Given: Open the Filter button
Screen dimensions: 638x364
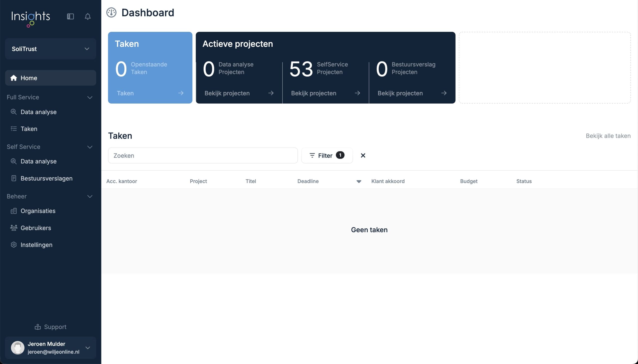Looking at the screenshot, I should click(x=327, y=155).
